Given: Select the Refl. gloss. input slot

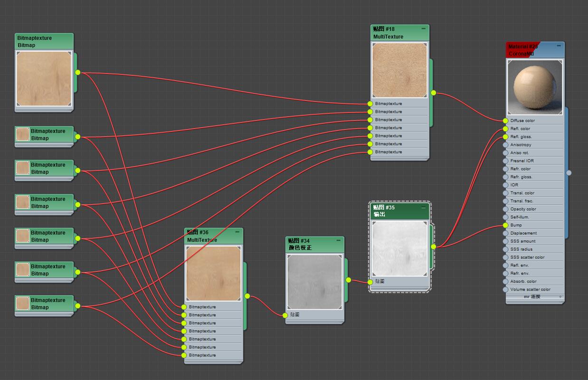Looking at the screenshot, I should click(x=506, y=137).
